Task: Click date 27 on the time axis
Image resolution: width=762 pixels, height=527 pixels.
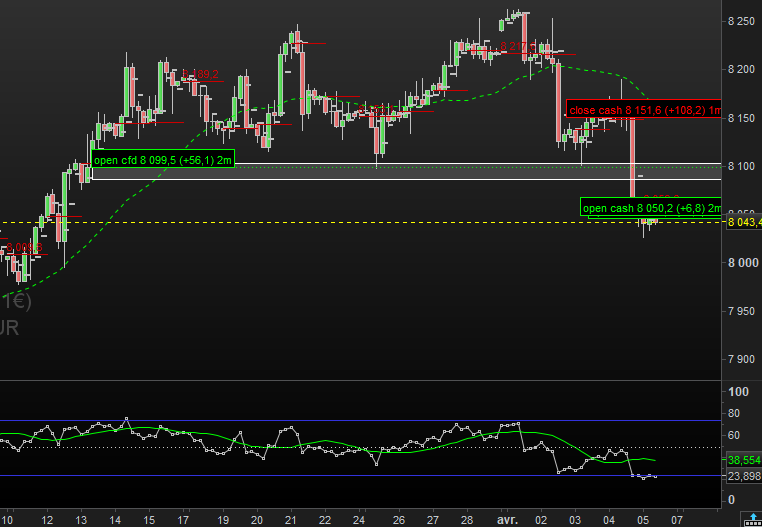Action: point(433,520)
